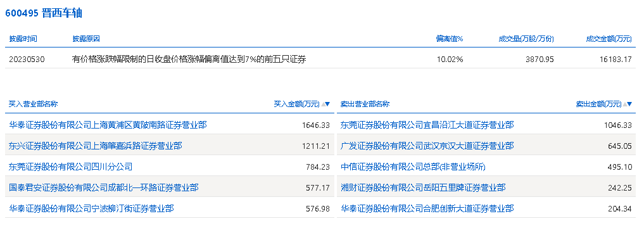Open 东莞证券四川分公司 link

[71, 167]
